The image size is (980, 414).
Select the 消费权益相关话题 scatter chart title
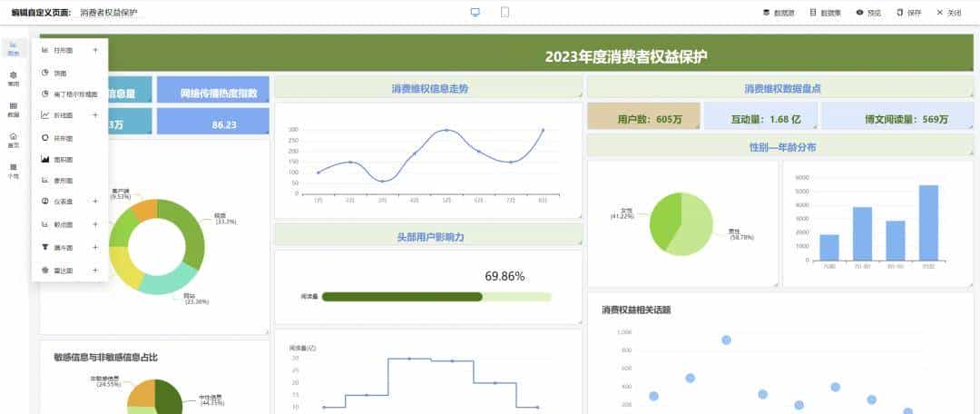[636, 310]
